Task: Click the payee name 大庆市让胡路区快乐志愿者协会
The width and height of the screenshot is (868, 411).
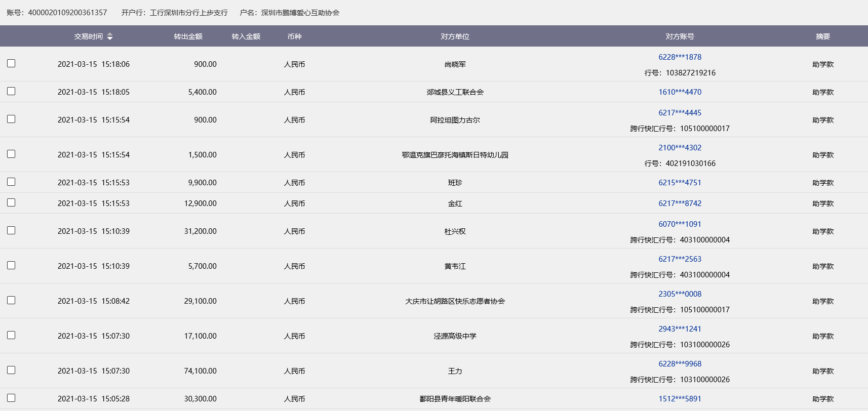Action: [455, 301]
